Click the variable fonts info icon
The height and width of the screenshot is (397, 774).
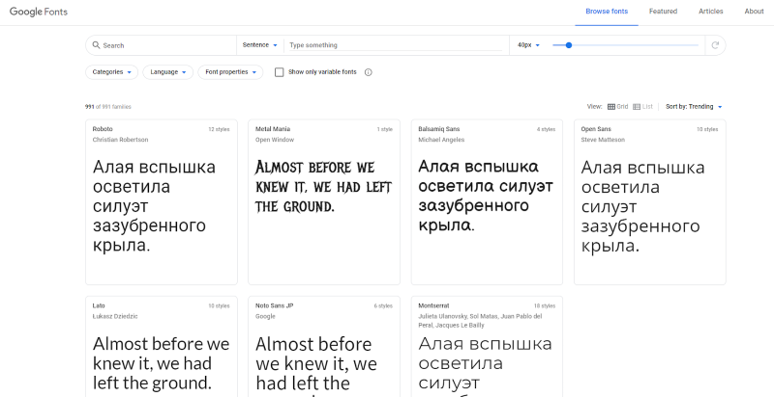click(x=368, y=72)
